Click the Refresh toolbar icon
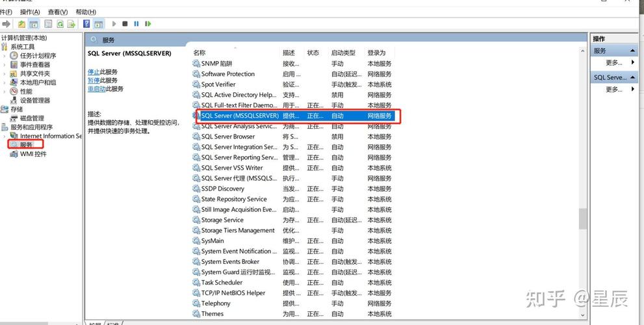644x325 pixels. [60, 24]
